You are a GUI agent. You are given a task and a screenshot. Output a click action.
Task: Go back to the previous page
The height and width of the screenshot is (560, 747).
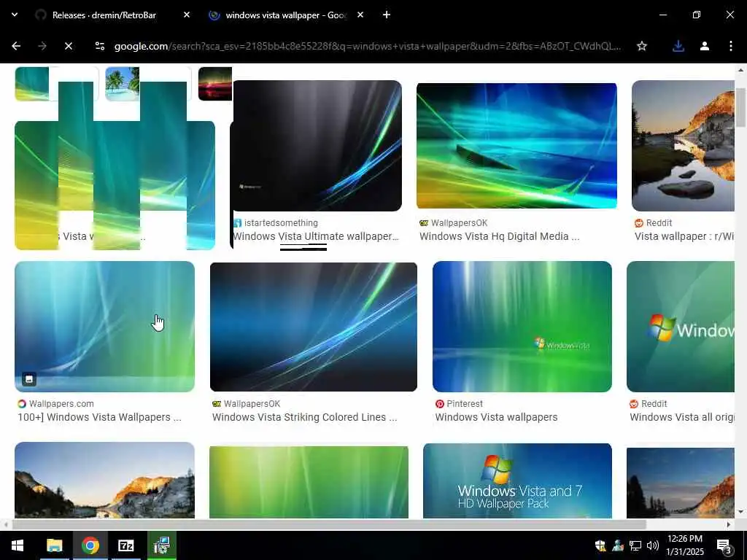(x=16, y=46)
